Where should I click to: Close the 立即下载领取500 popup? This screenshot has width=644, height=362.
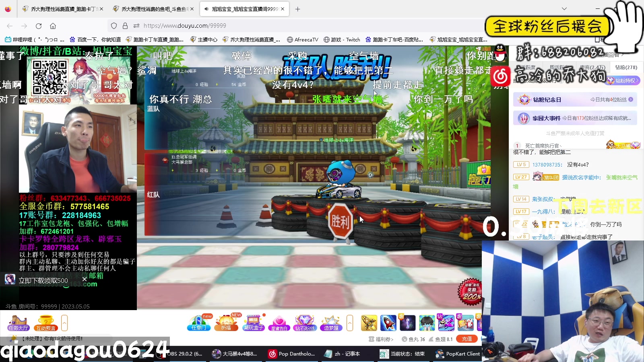point(85,279)
